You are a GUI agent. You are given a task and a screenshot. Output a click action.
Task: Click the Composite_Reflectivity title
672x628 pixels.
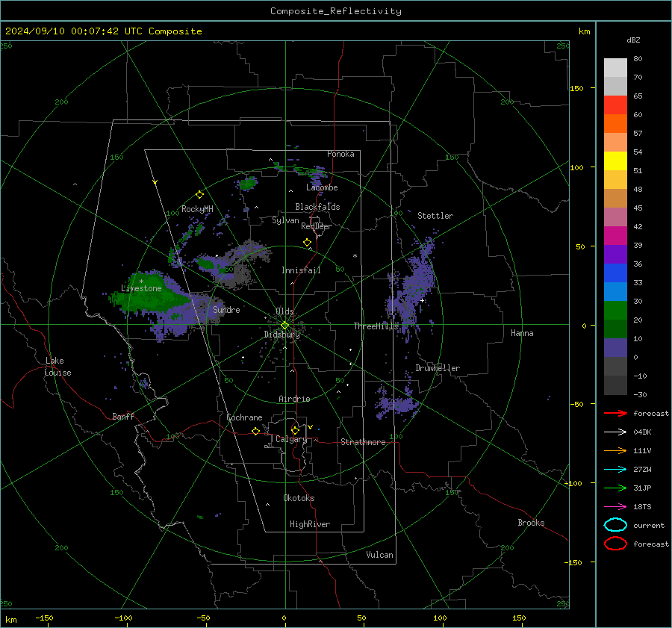336,11
